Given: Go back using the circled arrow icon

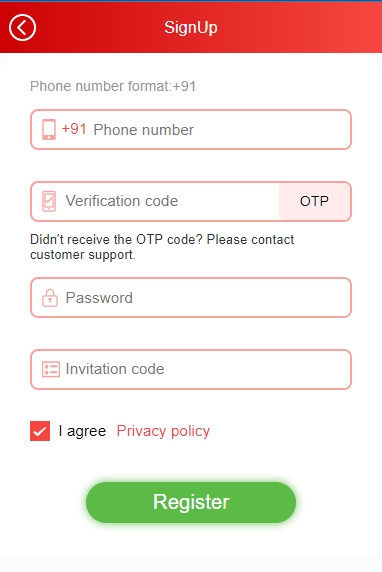Looking at the screenshot, I should (22, 27).
